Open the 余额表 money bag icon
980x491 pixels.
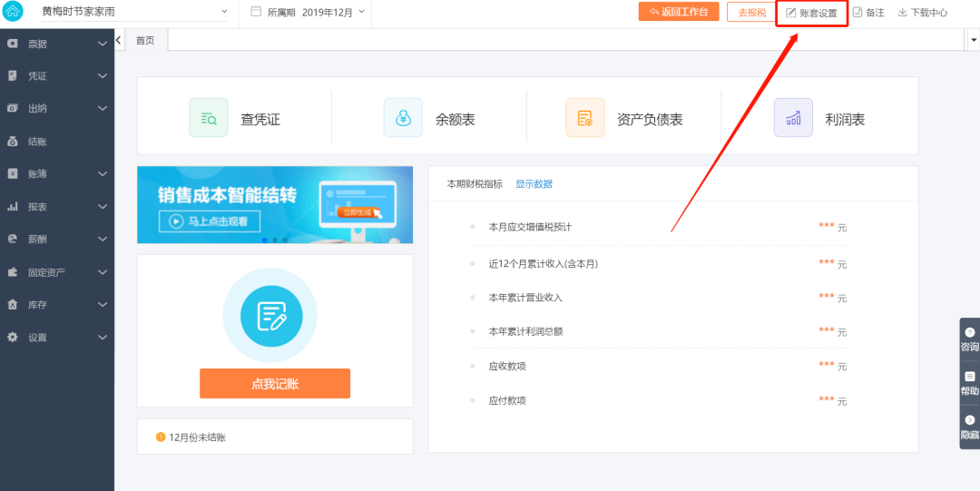tap(403, 118)
